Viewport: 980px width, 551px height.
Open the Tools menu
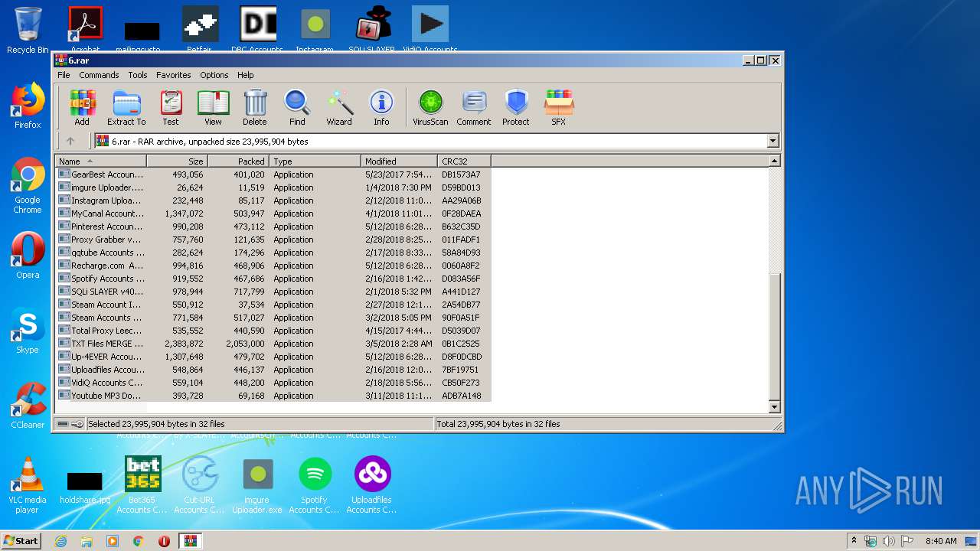[x=138, y=75]
